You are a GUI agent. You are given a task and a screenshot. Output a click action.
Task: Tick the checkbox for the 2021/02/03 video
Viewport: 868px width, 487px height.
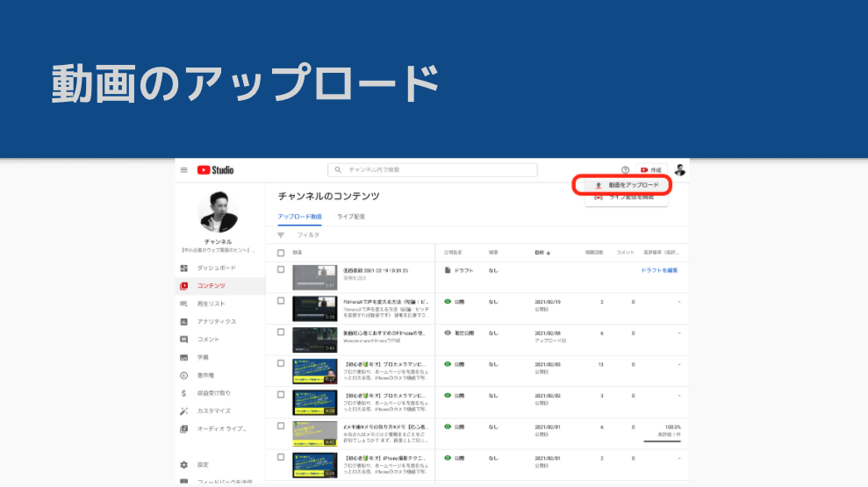(x=281, y=363)
